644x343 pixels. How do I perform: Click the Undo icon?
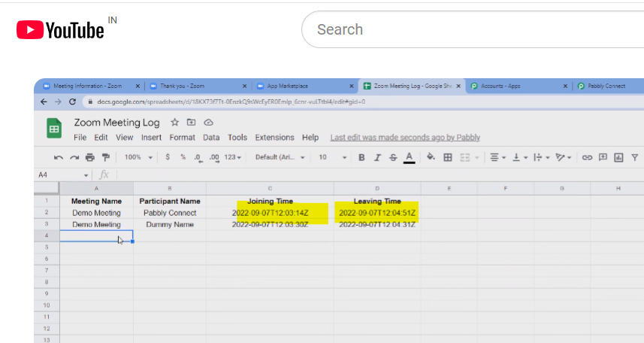[59, 157]
